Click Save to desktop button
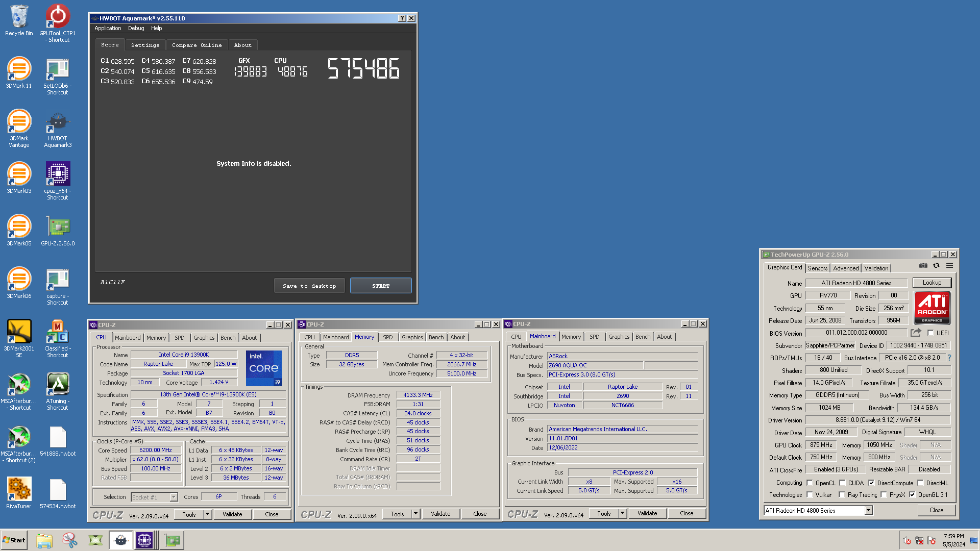Viewport: 980px width, 551px height. 309,286
